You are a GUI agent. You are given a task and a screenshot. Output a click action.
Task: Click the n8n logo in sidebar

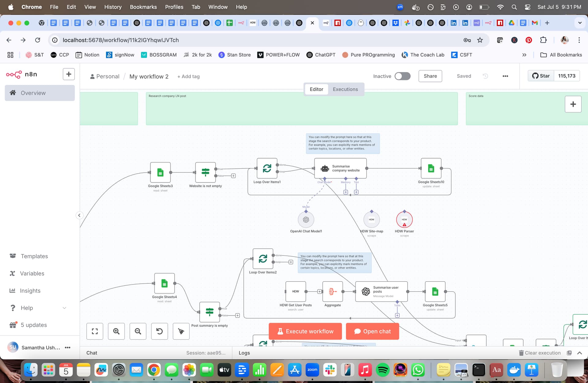(21, 74)
